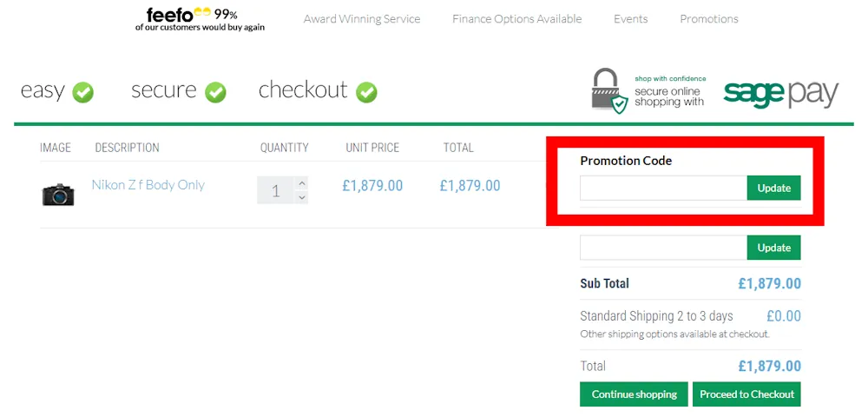Click the green checkmark next to easy
868x417 pixels.
[x=83, y=92]
